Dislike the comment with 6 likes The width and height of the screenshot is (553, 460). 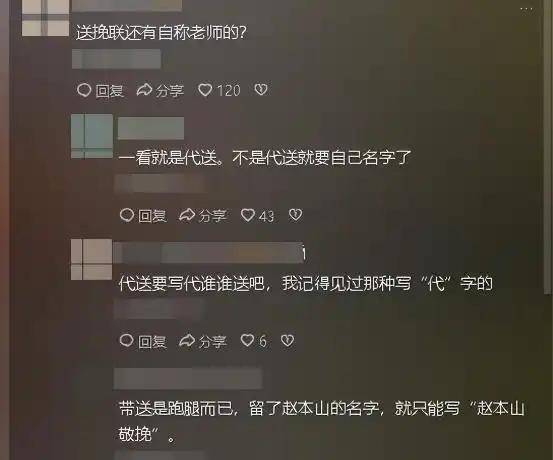tap(287, 340)
